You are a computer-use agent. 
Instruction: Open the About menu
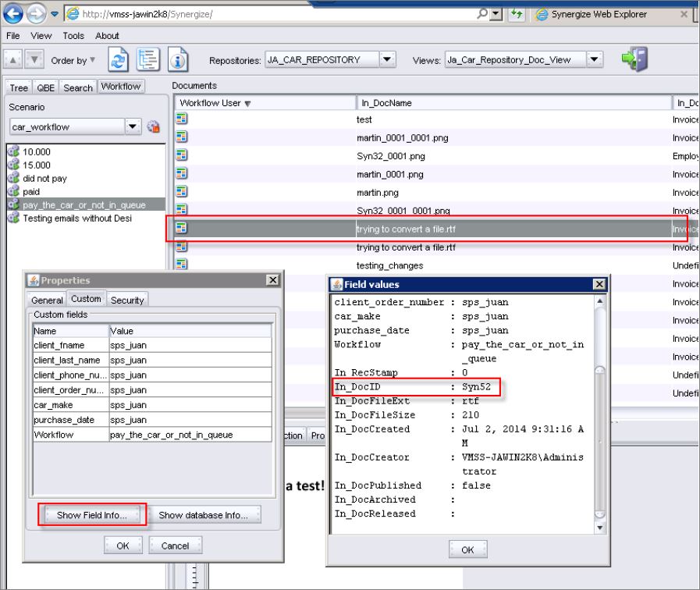(107, 36)
